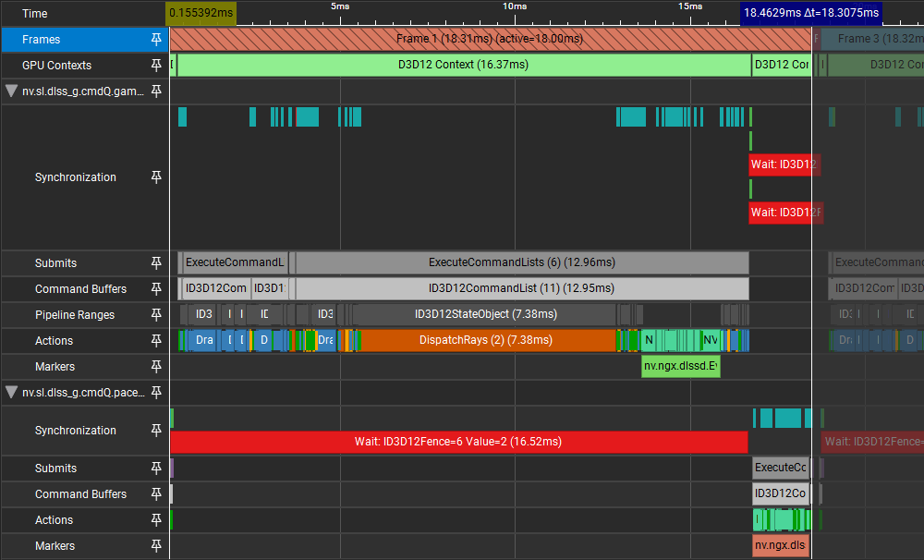Click the blue 18.4629ms Δt=18.3075ms cursor label
The image size is (924, 560).
(811, 13)
